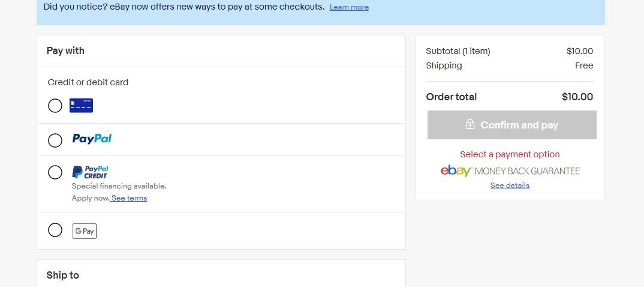The image size is (644, 287).
Task: Click the red Select a payment option message
Action: point(510,154)
